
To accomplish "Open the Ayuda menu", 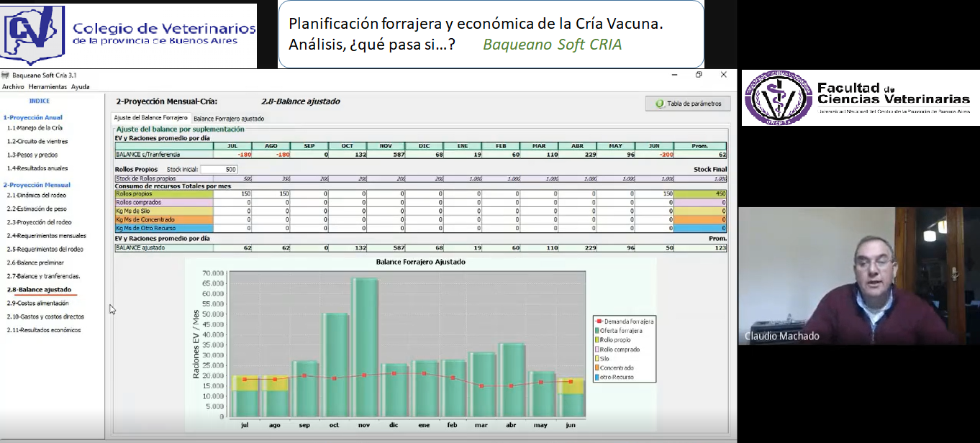I will (80, 86).
